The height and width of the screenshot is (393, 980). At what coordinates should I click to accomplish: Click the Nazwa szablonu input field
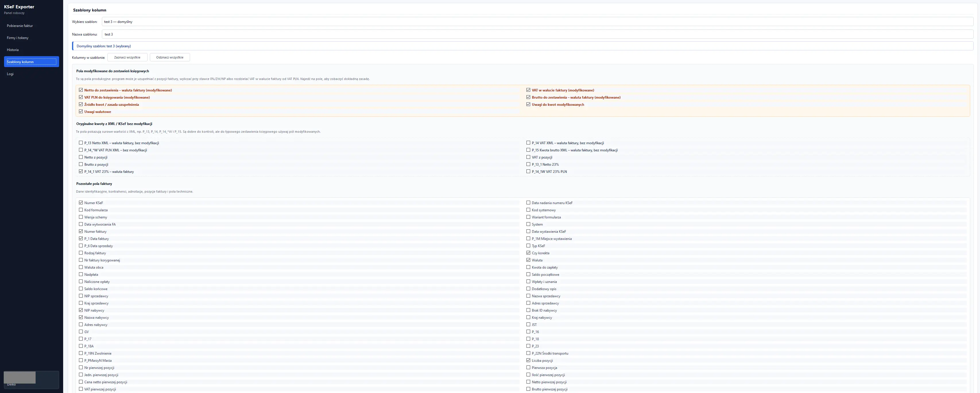[537, 34]
